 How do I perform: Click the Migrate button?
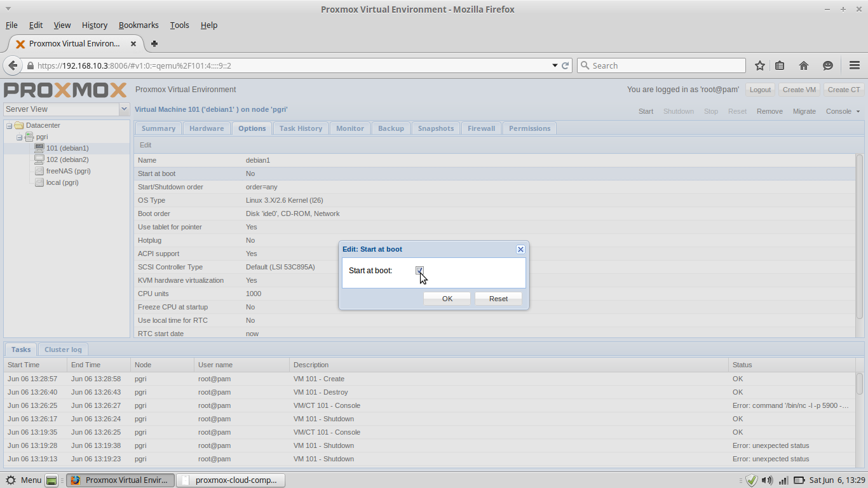point(804,111)
